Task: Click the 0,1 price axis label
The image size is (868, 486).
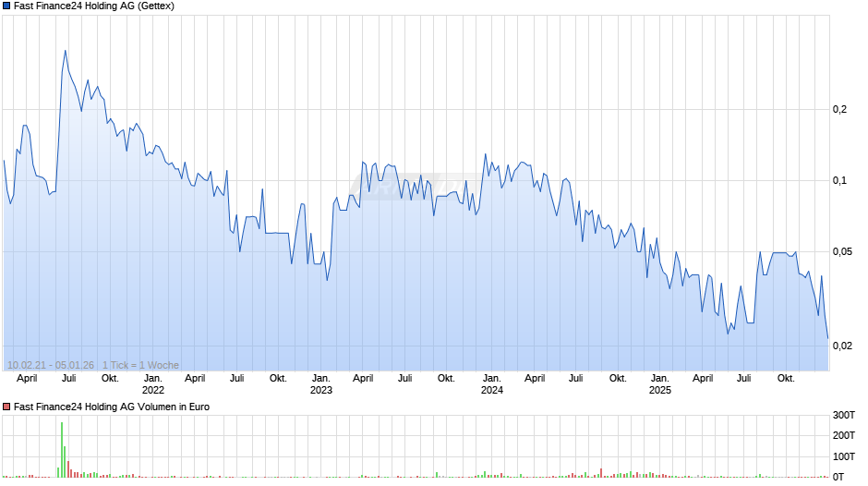Action: click(x=839, y=180)
